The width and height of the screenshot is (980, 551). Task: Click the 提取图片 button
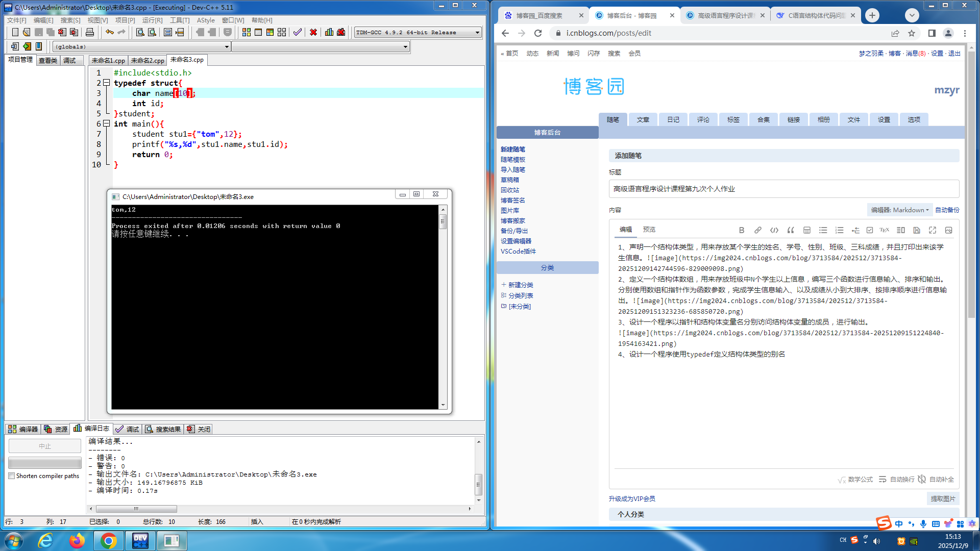click(x=943, y=499)
